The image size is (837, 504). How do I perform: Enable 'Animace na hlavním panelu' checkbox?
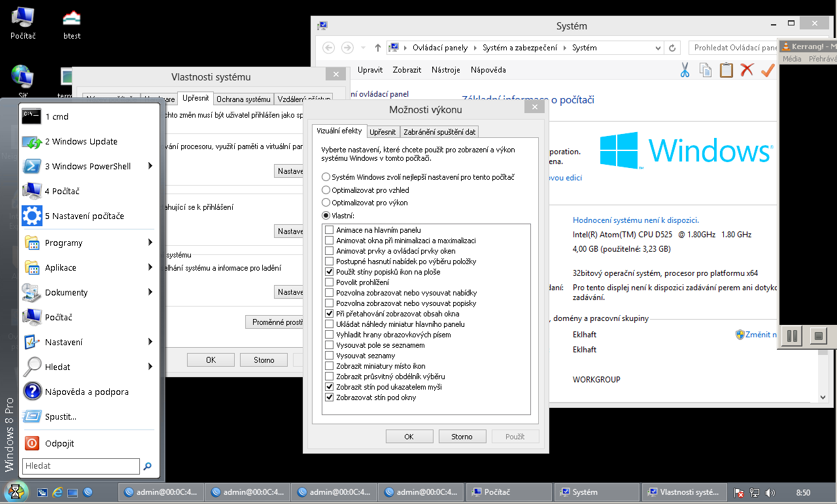[330, 230]
